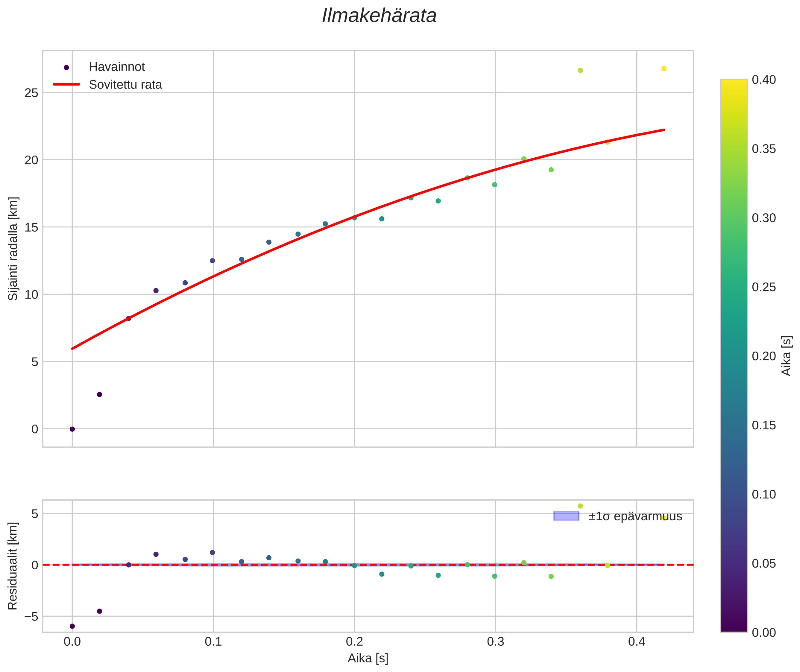Click the Sovitettu rata legend label
Screen dimensions: 800x672
(125, 85)
